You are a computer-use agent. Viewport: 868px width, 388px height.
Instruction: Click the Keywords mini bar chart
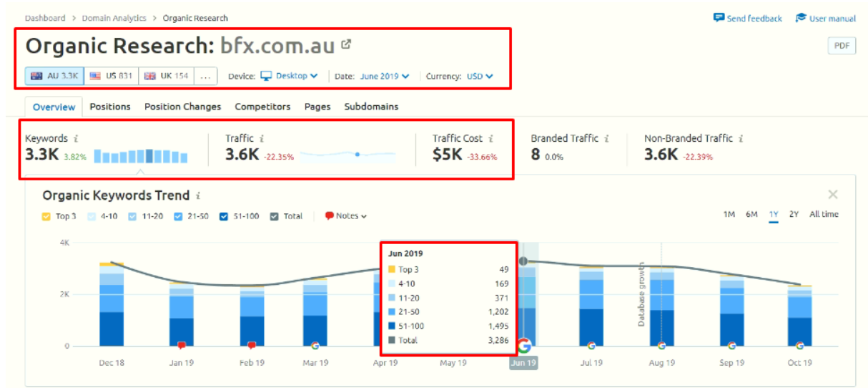(141, 156)
